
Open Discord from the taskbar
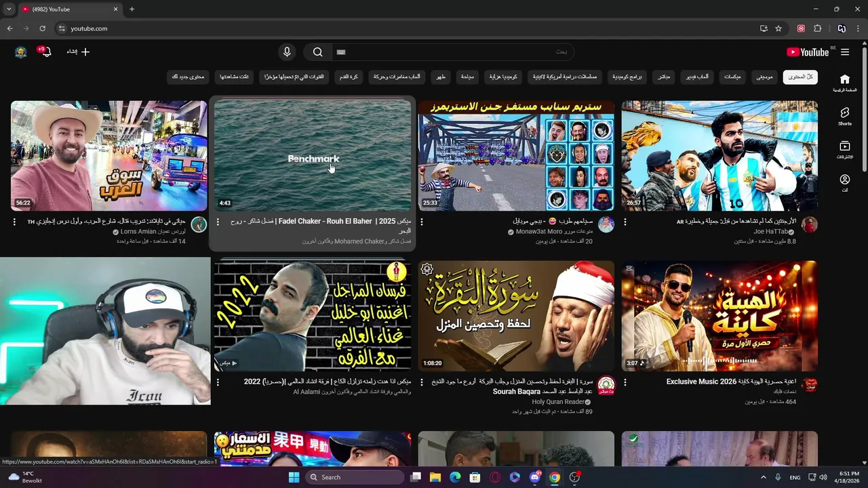point(534,477)
